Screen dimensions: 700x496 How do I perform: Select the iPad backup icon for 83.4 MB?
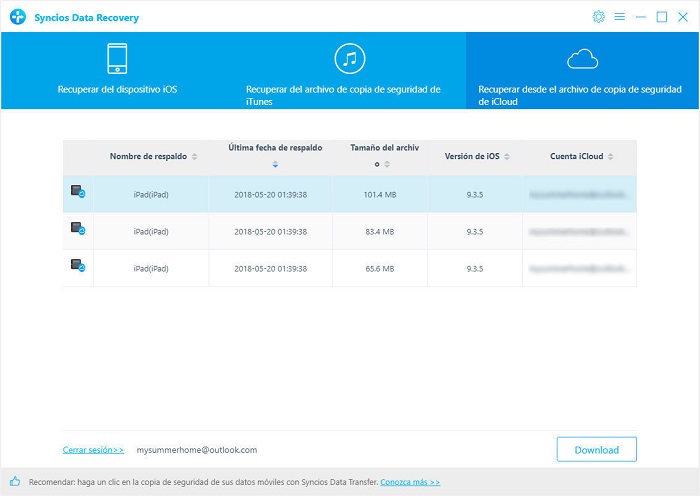tap(78, 229)
